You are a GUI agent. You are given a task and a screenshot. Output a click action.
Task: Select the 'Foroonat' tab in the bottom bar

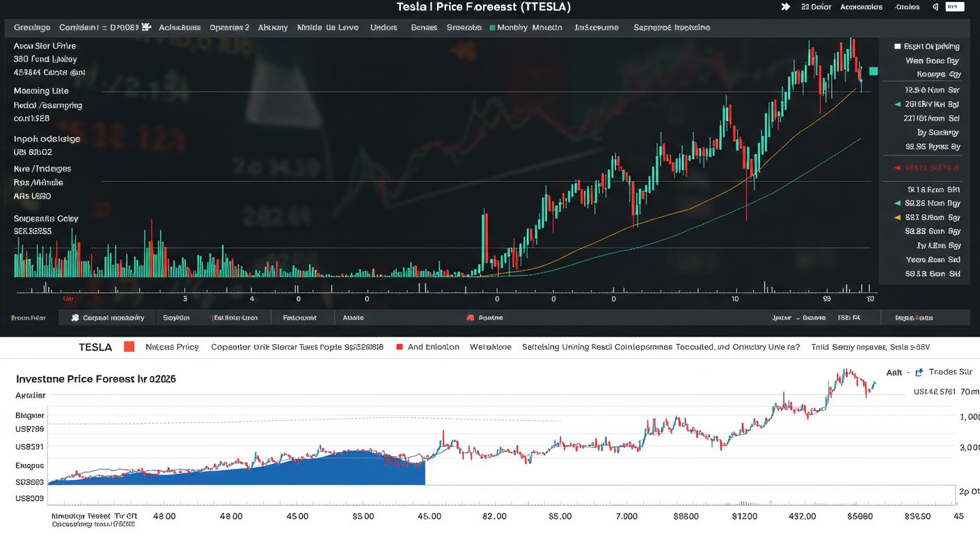(x=299, y=318)
